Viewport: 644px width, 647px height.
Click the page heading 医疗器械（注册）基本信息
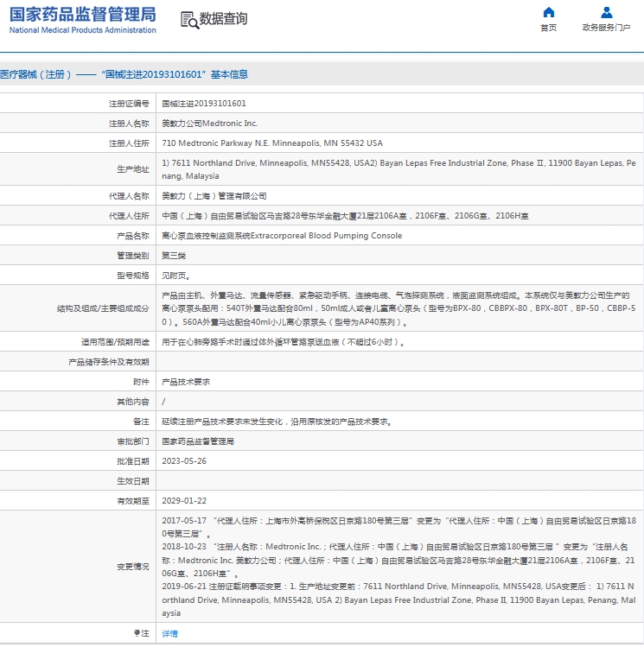click(x=124, y=74)
